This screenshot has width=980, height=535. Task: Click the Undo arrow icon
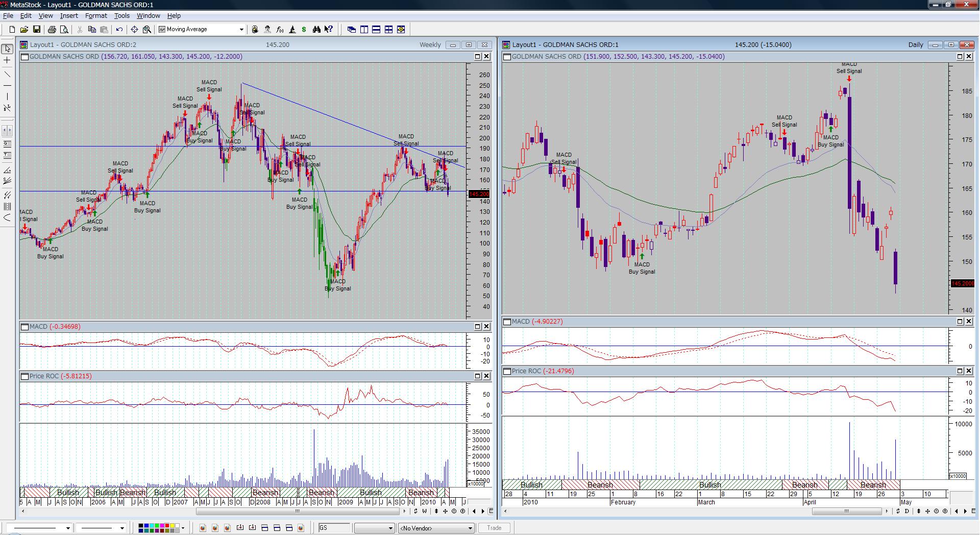pos(119,30)
